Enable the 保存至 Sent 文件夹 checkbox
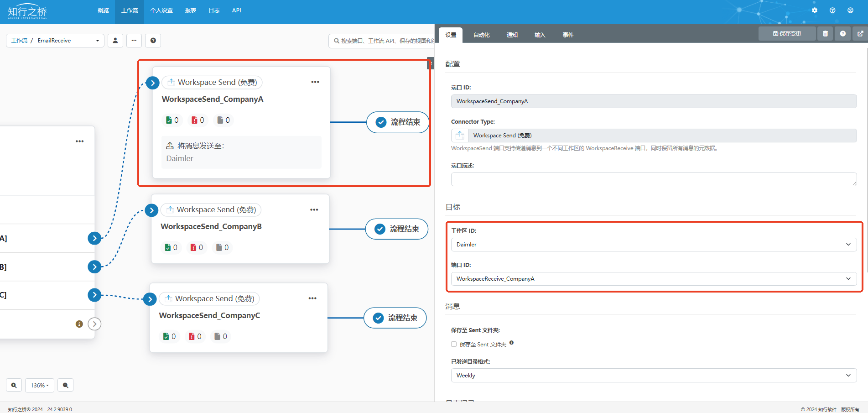The height and width of the screenshot is (413, 868). pos(454,344)
